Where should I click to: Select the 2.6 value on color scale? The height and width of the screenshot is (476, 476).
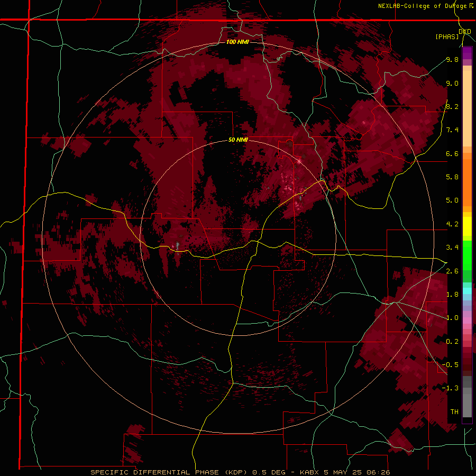pos(452,271)
